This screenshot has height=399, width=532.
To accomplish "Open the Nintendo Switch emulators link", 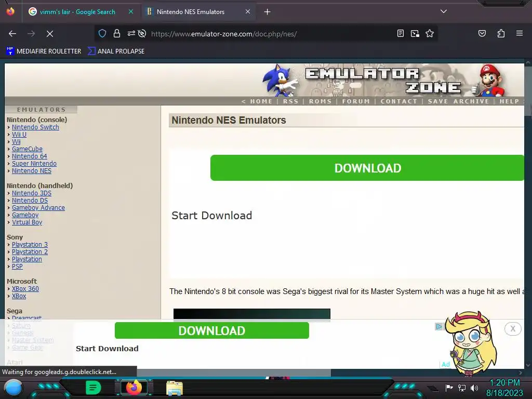I will click(x=35, y=127).
